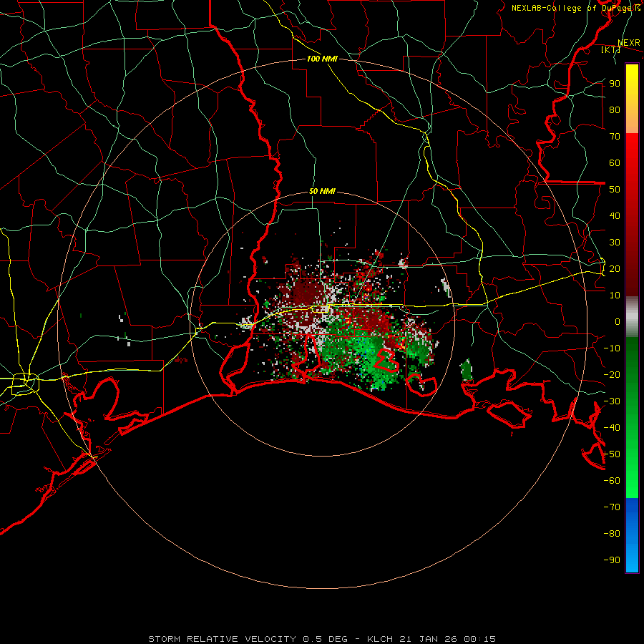This screenshot has height=644, width=644.
Task: Click the -40 value on velocity scale
Action: pos(613,428)
